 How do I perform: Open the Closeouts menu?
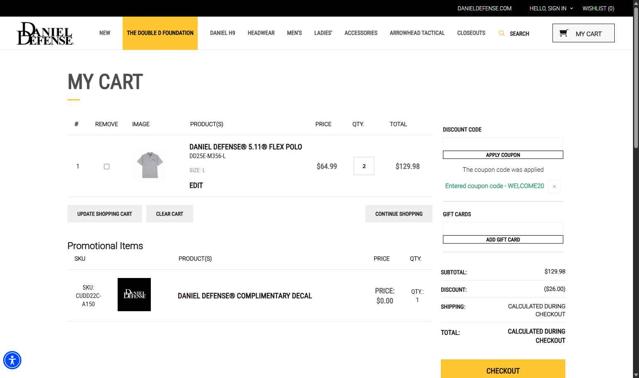pos(471,33)
